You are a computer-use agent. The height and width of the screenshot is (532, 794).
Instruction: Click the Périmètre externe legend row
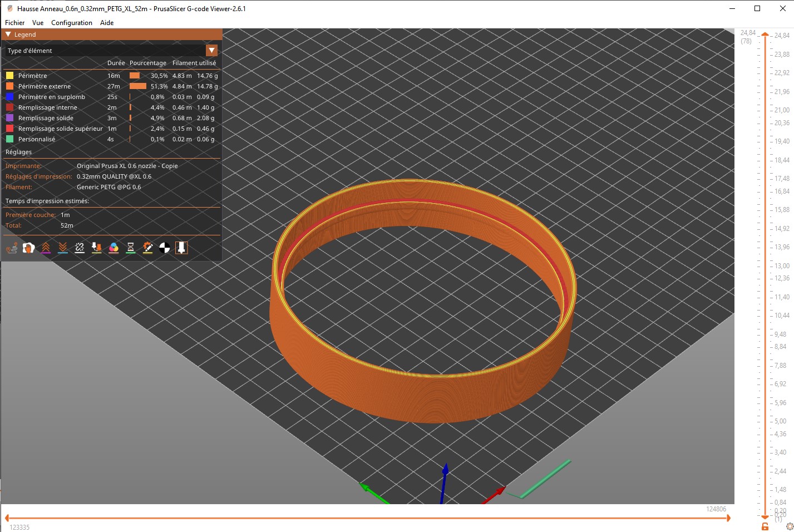tap(112, 86)
